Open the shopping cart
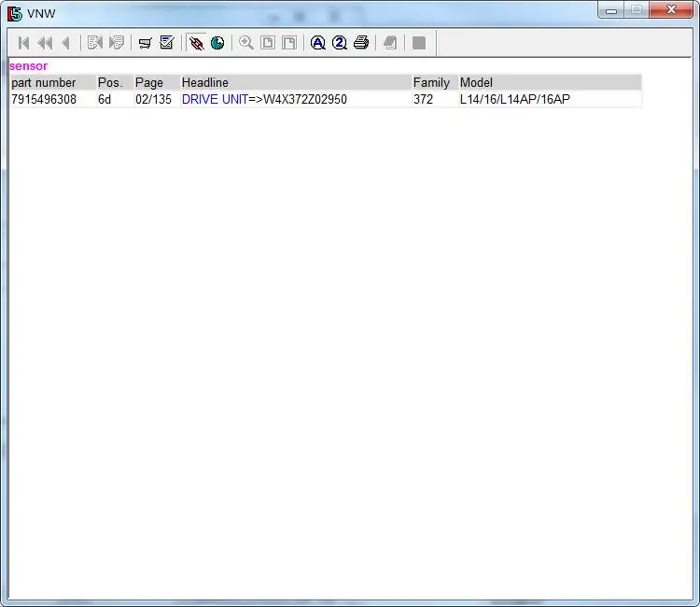 [145, 43]
